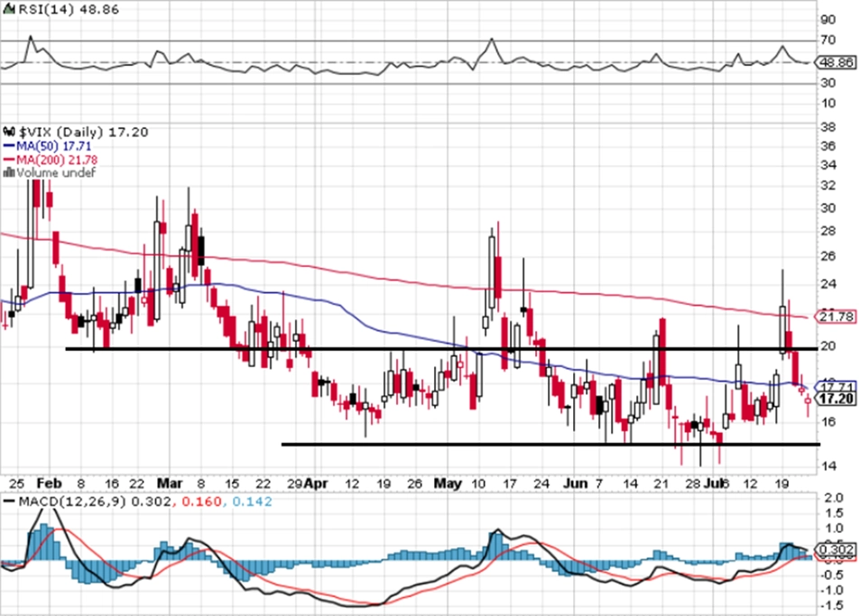Click the $VIX candlestick legend icon
The height and width of the screenshot is (616, 860).
[x=9, y=132]
